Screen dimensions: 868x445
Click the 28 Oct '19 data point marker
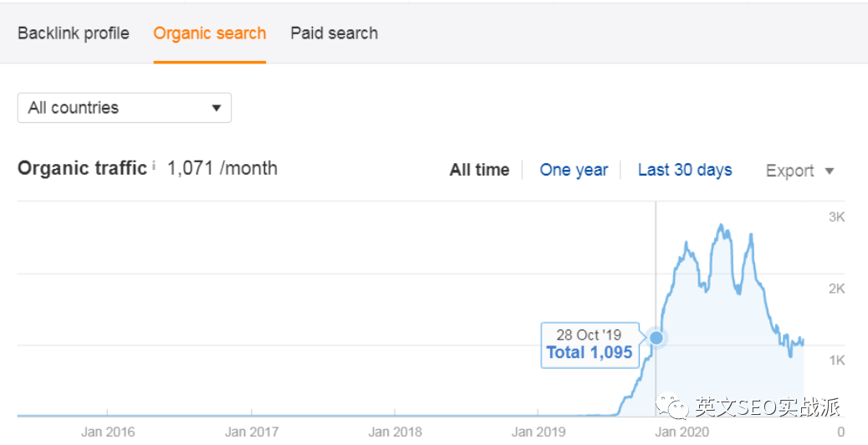656,337
